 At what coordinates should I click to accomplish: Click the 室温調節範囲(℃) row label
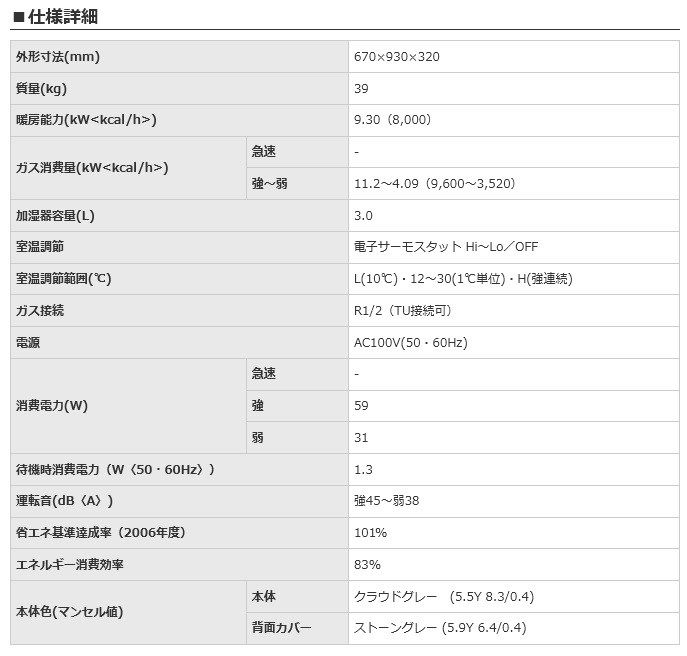coord(63,279)
